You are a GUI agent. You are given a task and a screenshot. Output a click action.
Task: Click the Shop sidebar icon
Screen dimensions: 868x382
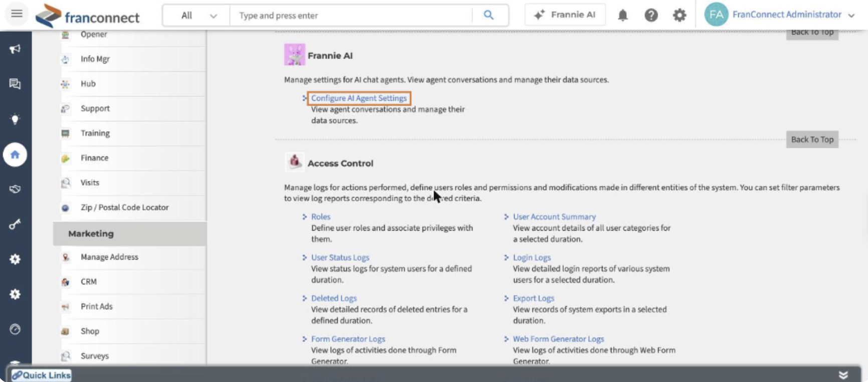(x=65, y=331)
